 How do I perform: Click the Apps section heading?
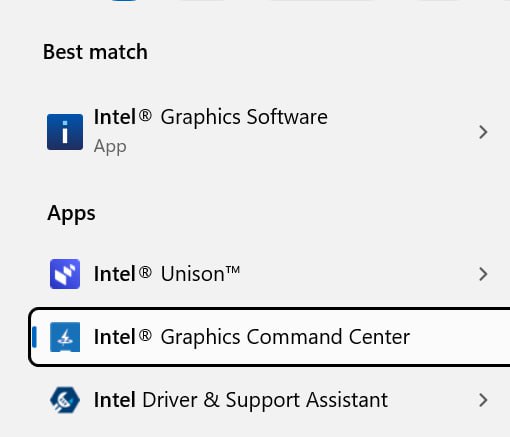coord(71,214)
